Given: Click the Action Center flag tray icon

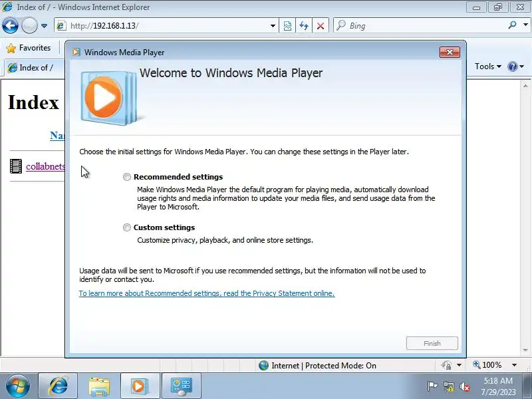Looking at the screenshot, I should click(432, 386).
